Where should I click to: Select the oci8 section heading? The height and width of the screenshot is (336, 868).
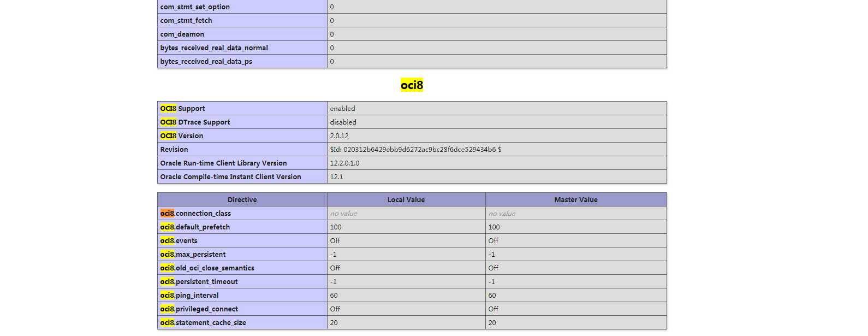tap(412, 85)
